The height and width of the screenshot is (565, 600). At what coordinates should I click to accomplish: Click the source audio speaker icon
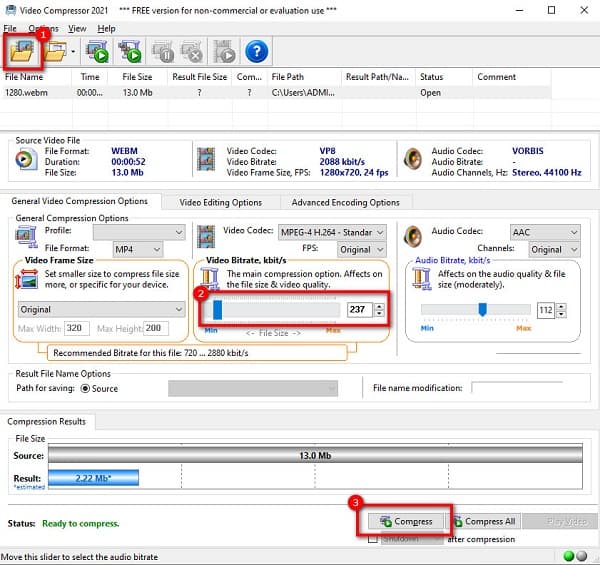click(x=413, y=159)
